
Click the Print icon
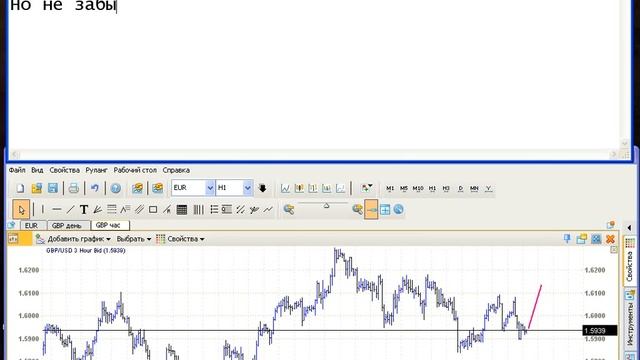(x=73, y=188)
